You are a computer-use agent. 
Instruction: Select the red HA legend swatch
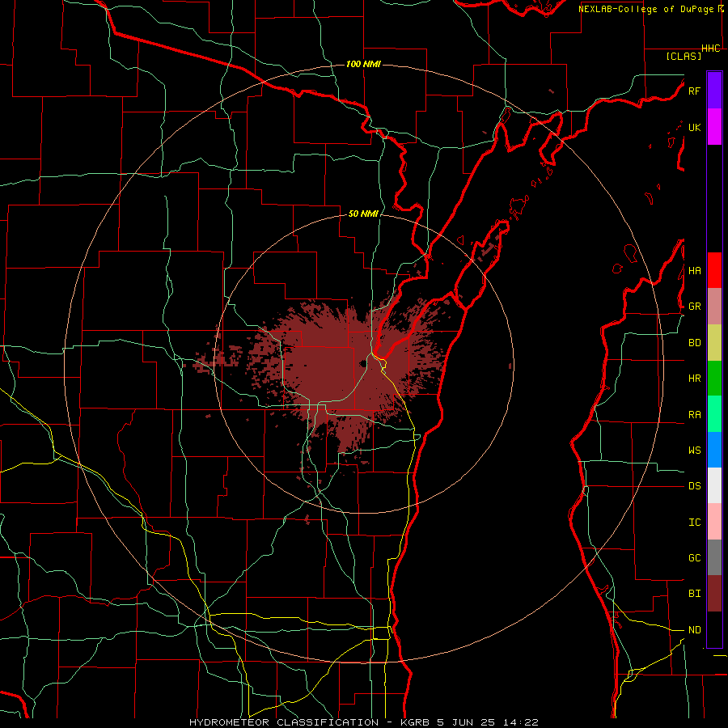714,270
